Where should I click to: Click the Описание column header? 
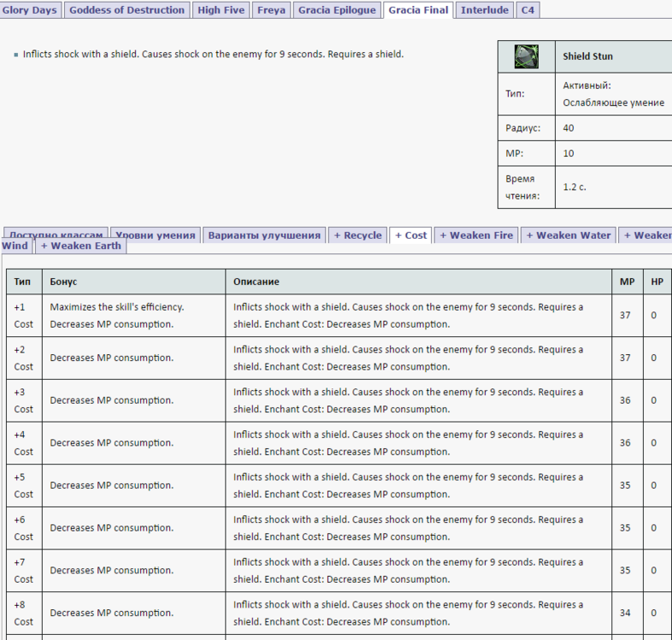(x=256, y=282)
